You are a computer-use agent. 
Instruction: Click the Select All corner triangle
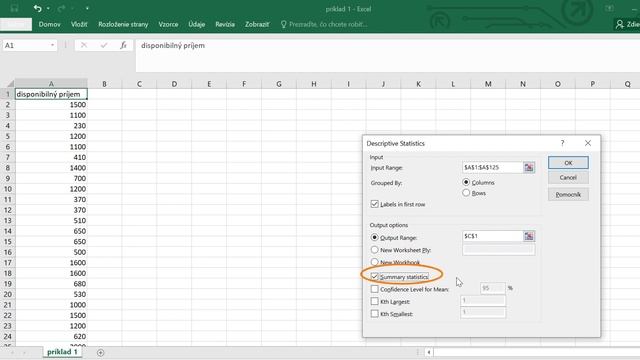10,84
